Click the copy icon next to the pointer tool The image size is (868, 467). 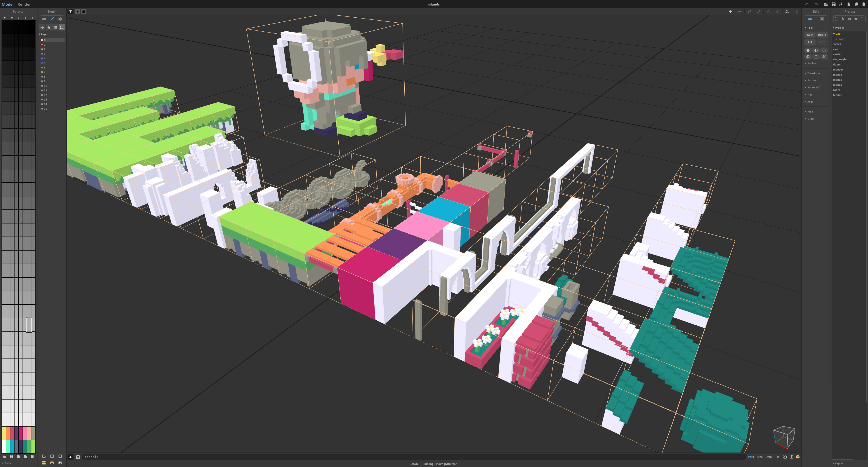tap(84, 12)
